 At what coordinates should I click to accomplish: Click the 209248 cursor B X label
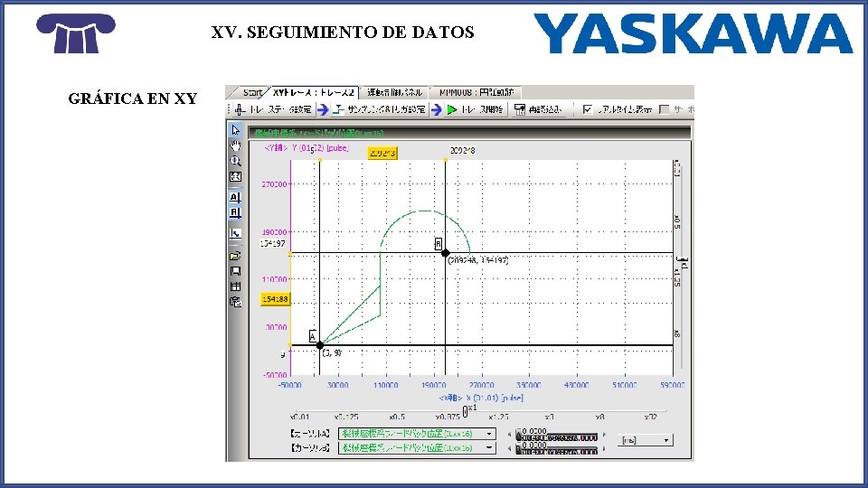click(462, 151)
